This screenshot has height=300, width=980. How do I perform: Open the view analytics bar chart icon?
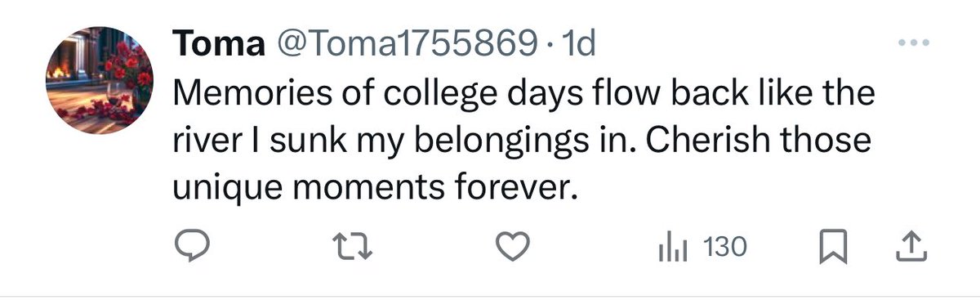tap(670, 247)
